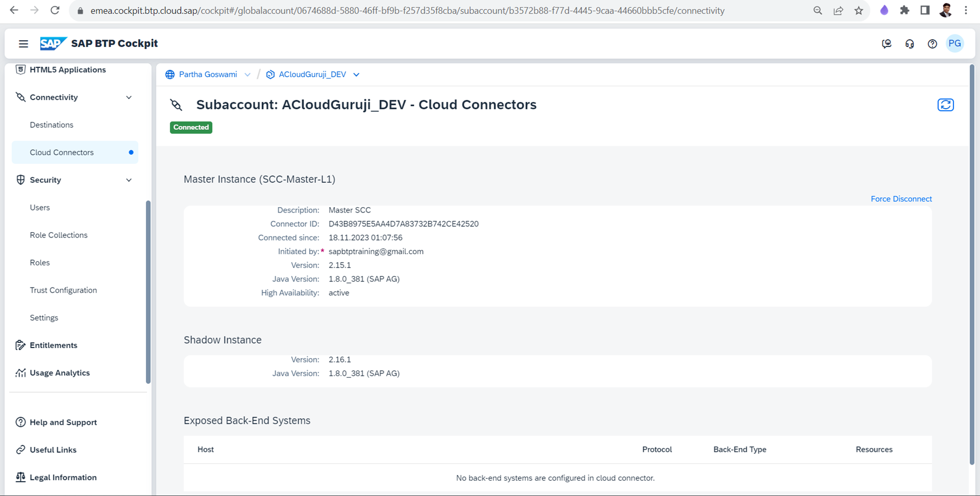
Task: Click the Force Disconnect link
Action: click(x=901, y=199)
